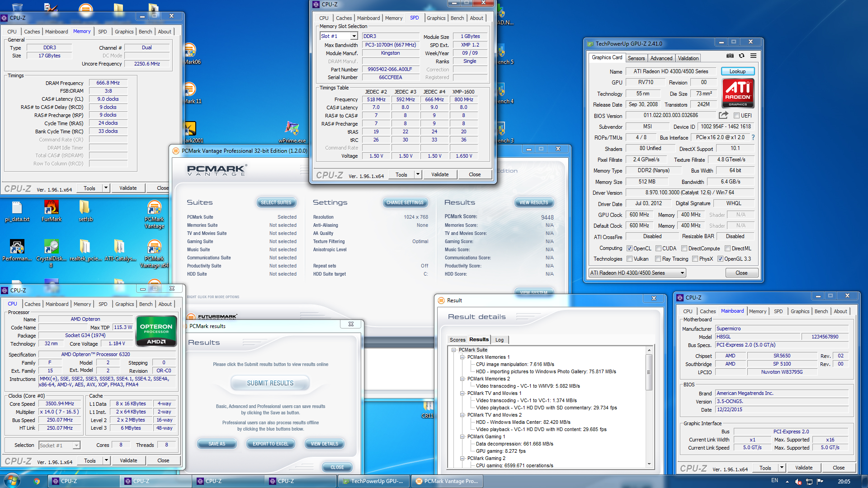Open the PCMark Vantage x64 desktop shortcut
The height and width of the screenshot is (488, 868).
pos(154,254)
